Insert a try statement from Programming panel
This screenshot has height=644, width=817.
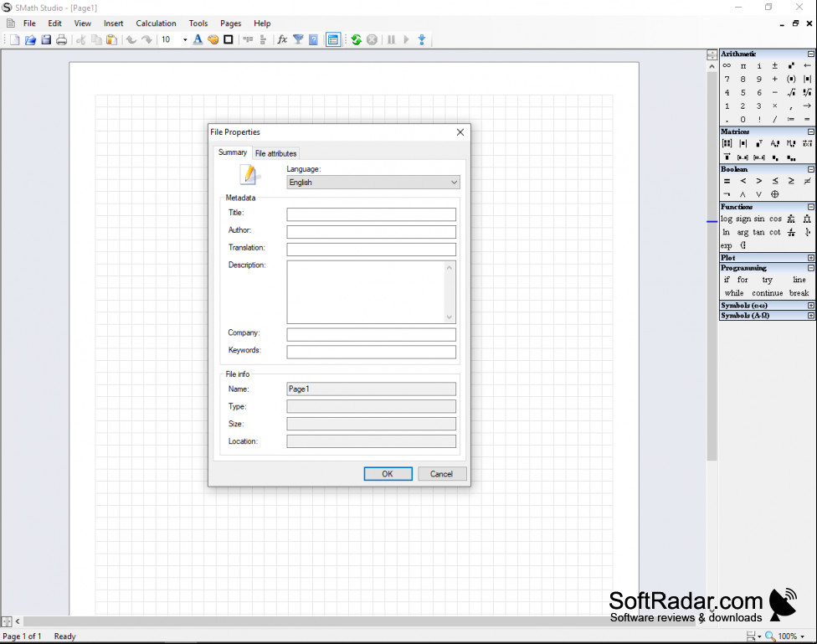[767, 280]
